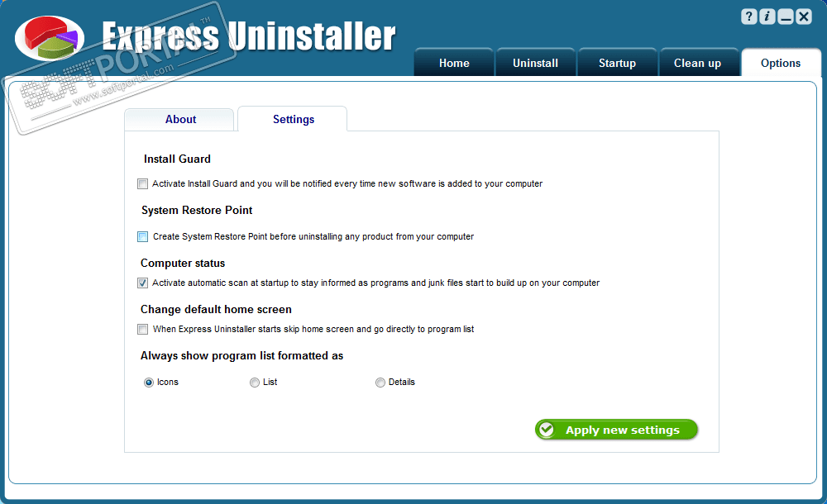This screenshot has width=827, height=504.
Task: Enable the Activate Install Guard checkbox
Action: point(142,184)
